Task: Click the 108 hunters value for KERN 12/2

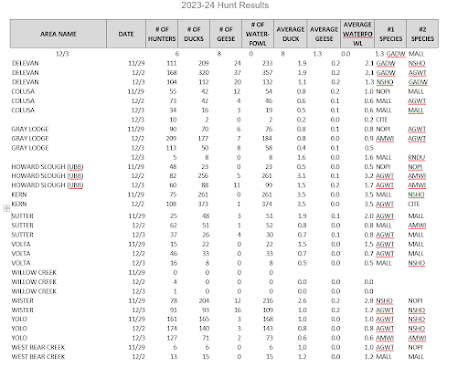Action: click(x=171, y=204)
